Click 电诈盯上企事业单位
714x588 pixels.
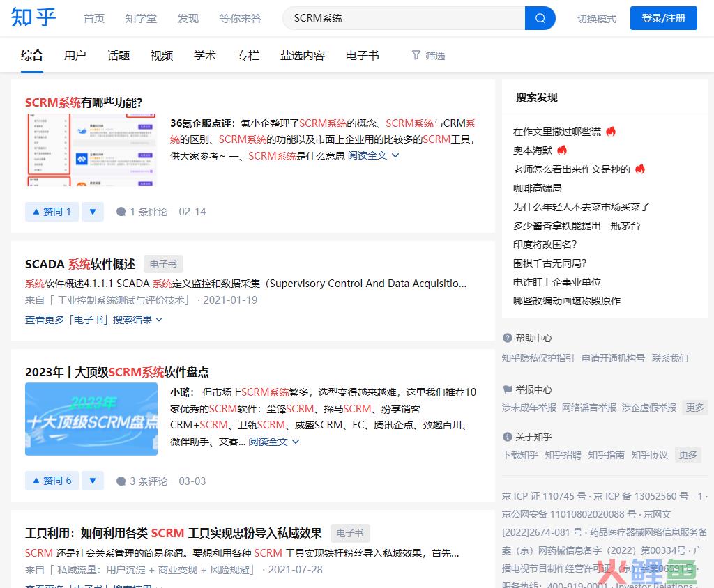[557, 282]
